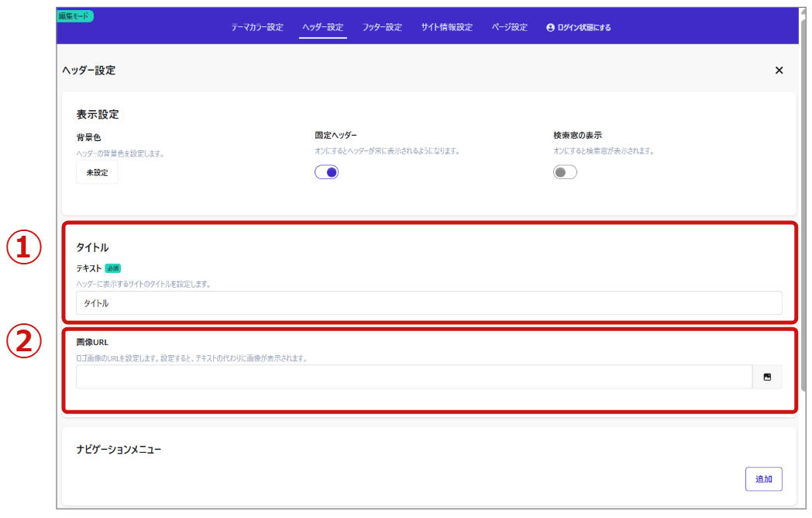Click the 編集モード badge
This screenshot has height=518, width=812.
(x=75, y=16)
